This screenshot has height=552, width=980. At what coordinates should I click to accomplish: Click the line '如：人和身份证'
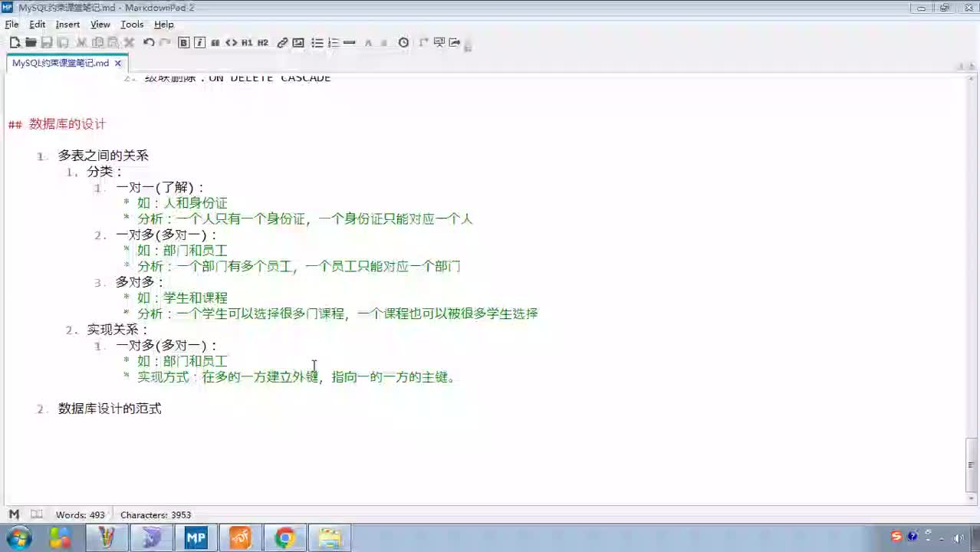point(183,203)
